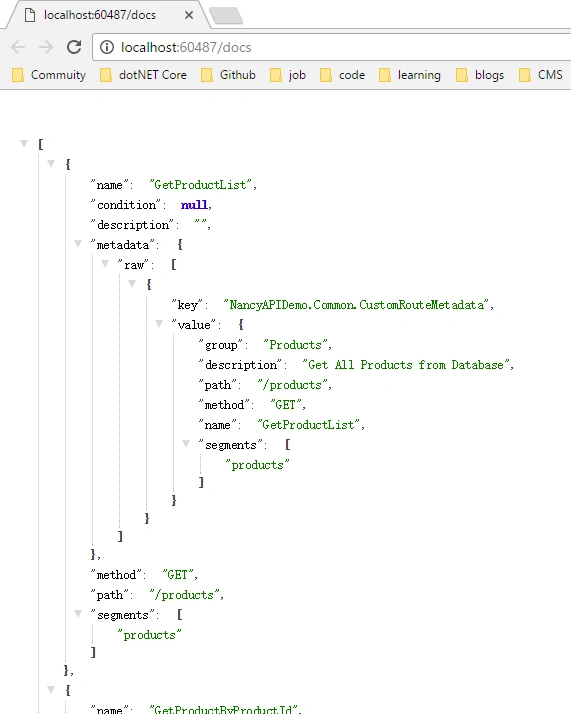Viewport: 571px width, 714px height.
Task: Reload the page with the refresh icon
Action: pos(74,47)
